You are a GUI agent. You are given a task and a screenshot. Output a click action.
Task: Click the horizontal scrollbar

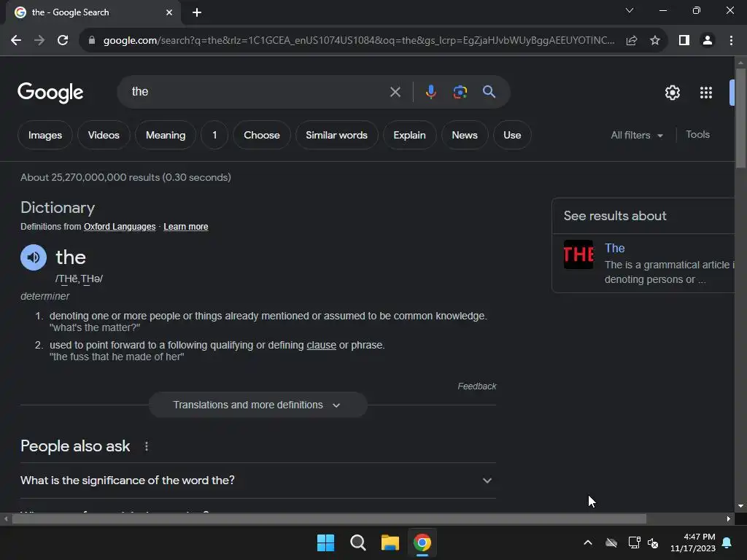329,519
